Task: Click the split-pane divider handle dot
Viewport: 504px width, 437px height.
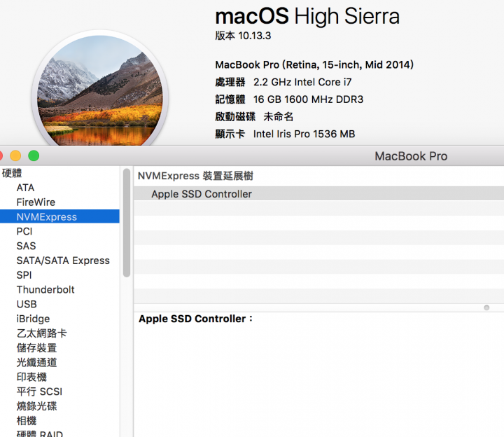Action: [x=486, y=307]
